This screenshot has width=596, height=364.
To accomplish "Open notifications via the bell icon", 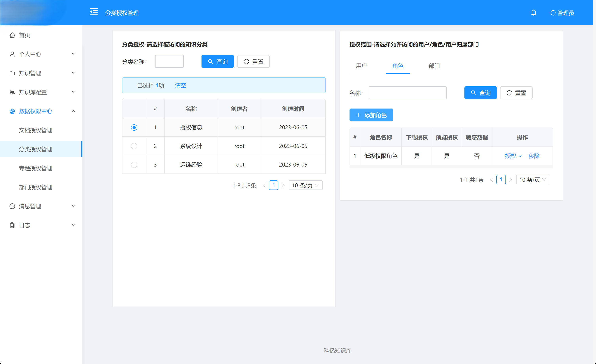I will pyautogui.click(x=534, y=12).
